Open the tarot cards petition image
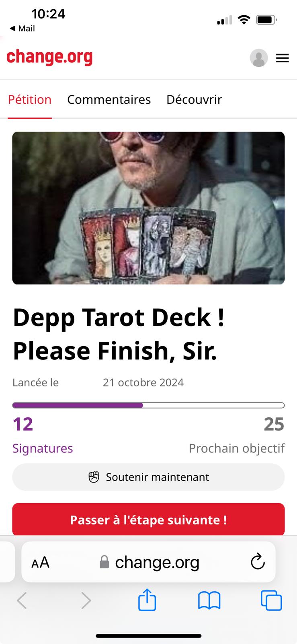This screenshot has width=297, height=644. coord(148,208)
